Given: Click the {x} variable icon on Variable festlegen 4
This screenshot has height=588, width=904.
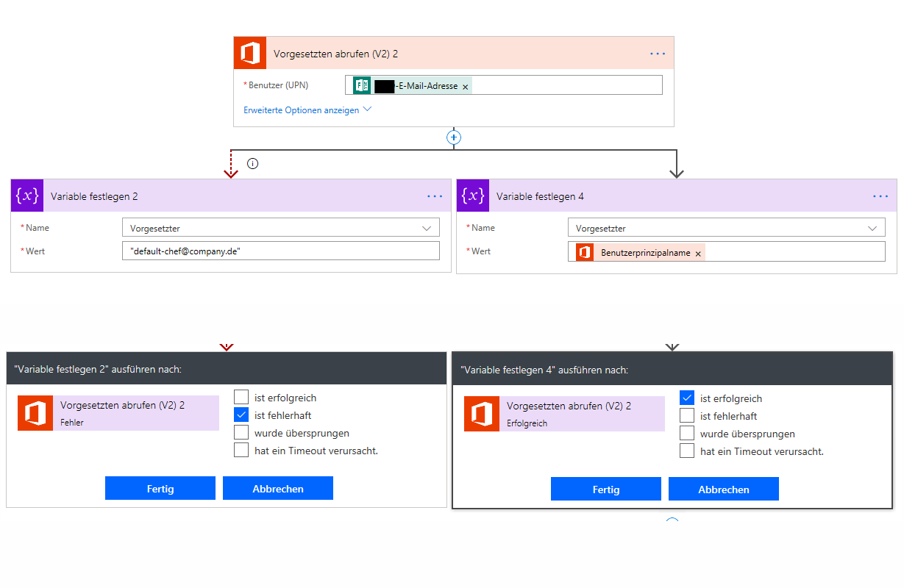Looking at the screenshot, I should click(473, 196).
